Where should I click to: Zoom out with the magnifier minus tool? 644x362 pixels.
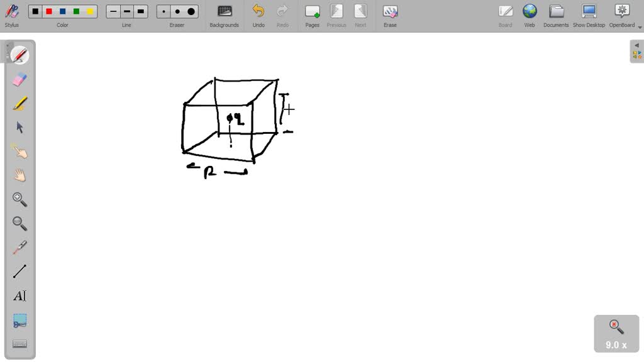click(x=19, y=223)
